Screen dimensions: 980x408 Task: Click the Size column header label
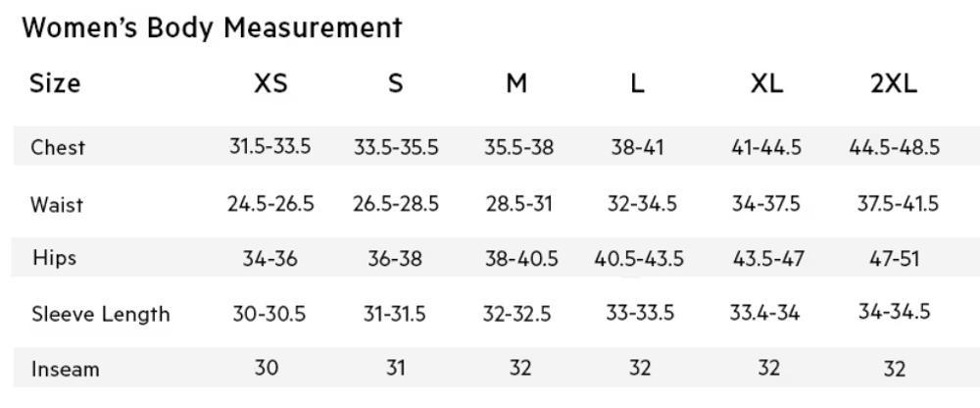pos(55,83)
